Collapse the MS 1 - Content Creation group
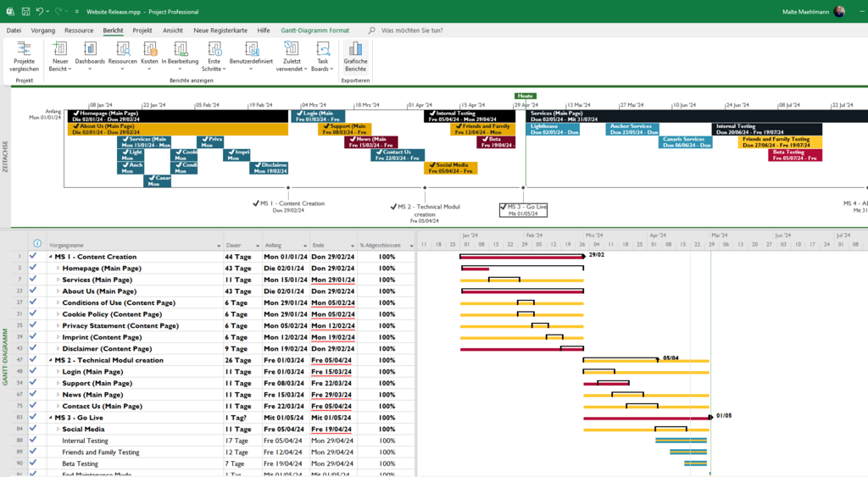This screenshot has width=868, height=477. [50, 257]
